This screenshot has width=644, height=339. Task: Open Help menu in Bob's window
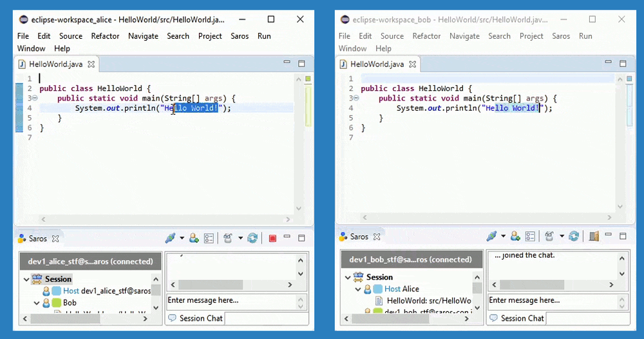tap(383, 48)
